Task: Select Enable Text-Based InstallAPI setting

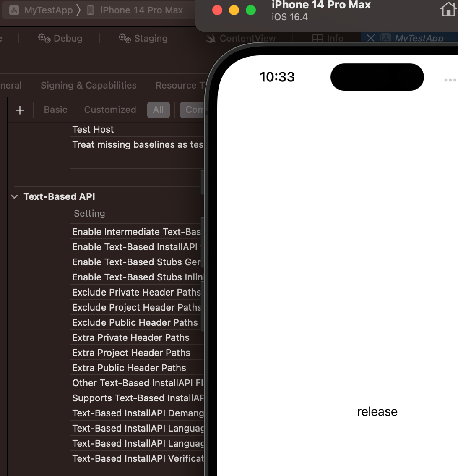Action: [x=136, y=247]
